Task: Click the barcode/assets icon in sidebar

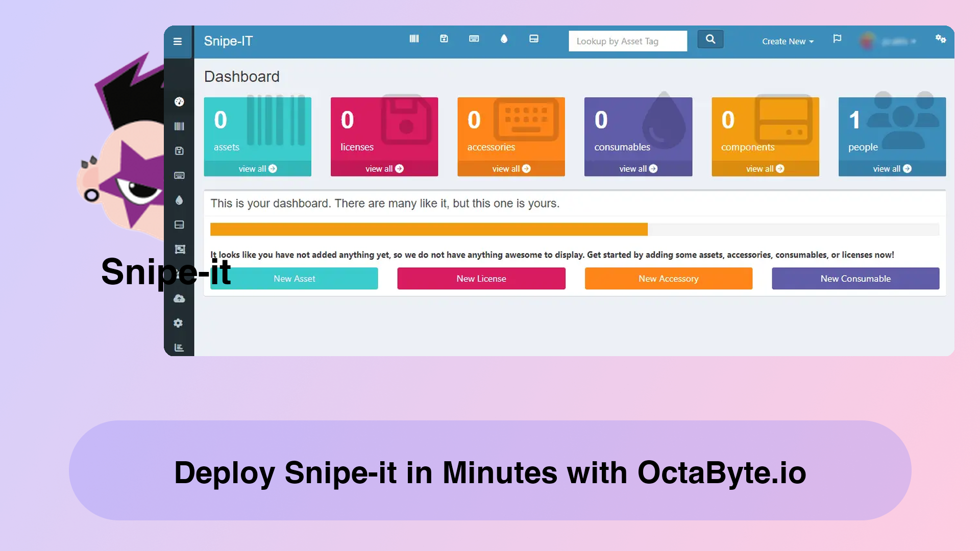Action: click(178, 127)
